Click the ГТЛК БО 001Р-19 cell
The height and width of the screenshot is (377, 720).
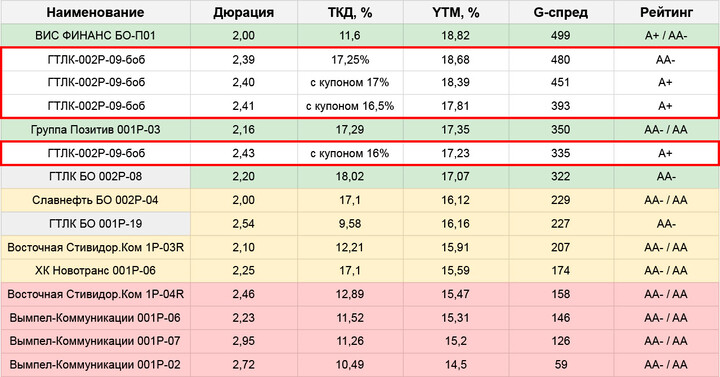click(96, 224)
